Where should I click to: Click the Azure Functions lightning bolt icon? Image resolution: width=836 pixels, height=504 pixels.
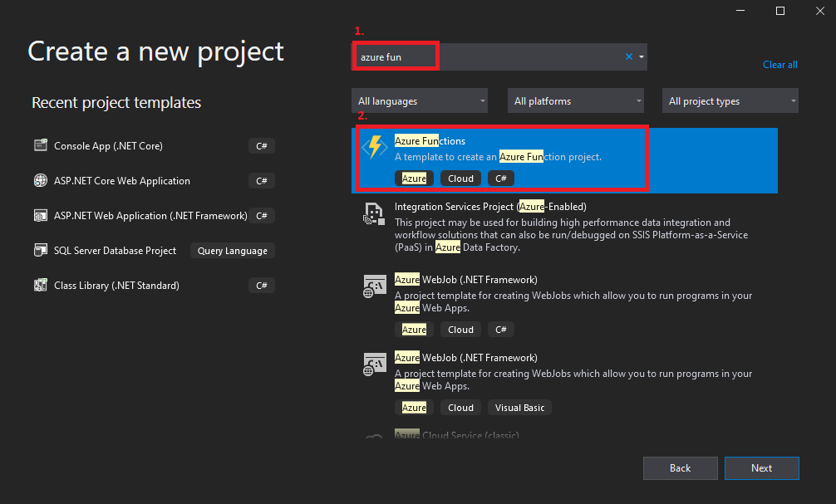(374, 146)
